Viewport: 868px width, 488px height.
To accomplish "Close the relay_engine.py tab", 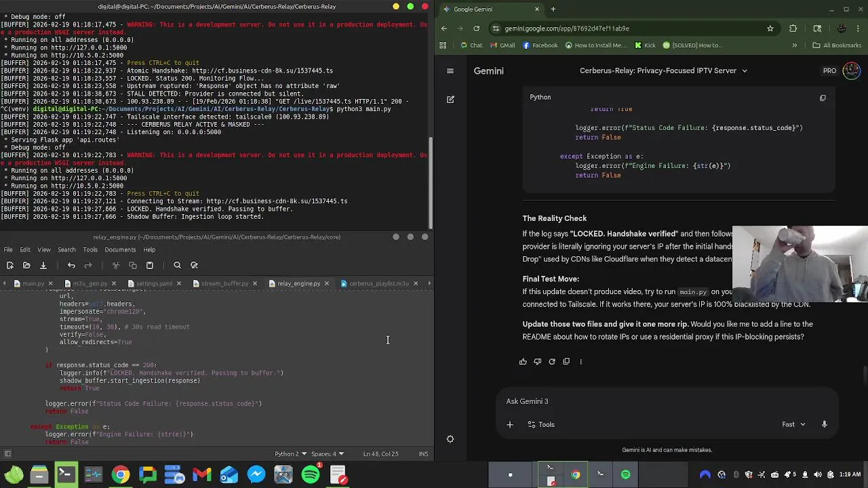I will pos(327,283).
